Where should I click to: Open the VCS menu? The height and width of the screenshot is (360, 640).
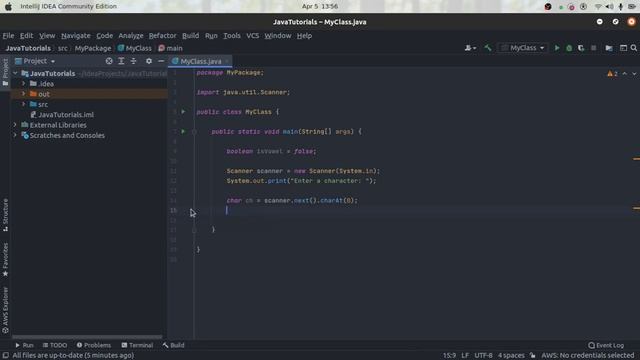pos(253,36)
